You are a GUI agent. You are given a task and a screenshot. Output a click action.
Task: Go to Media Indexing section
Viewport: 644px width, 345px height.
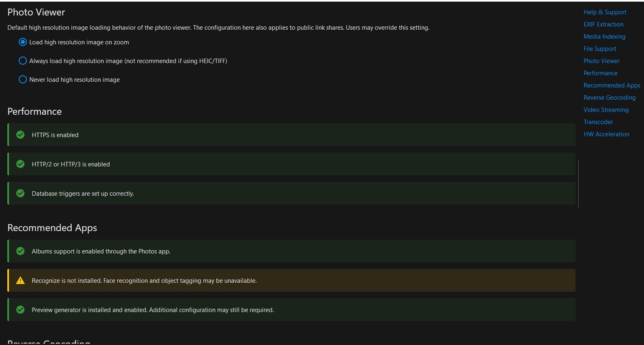pos(604,37)
